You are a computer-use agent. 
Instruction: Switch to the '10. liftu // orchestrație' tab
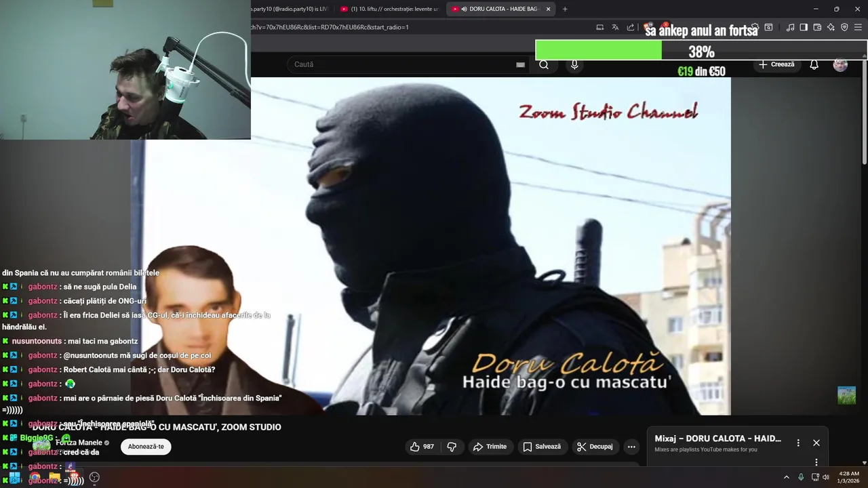click(x=390, y=9)
